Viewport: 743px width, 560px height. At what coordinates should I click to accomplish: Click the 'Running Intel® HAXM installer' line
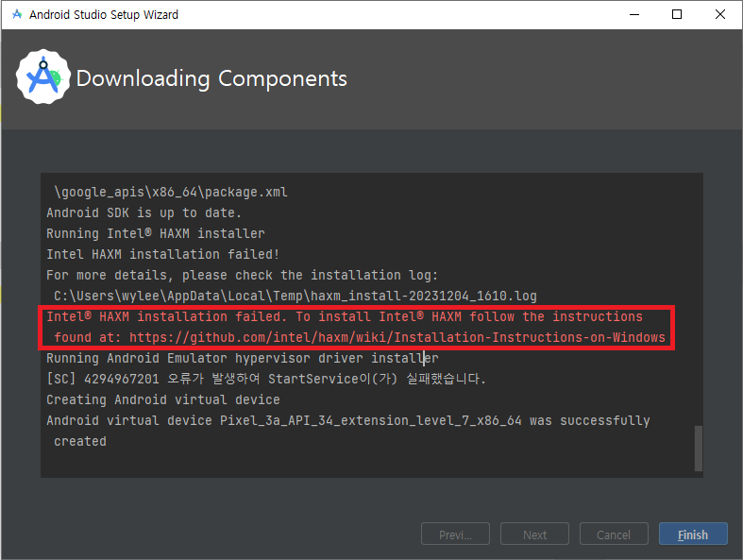(x=156, y=233)
